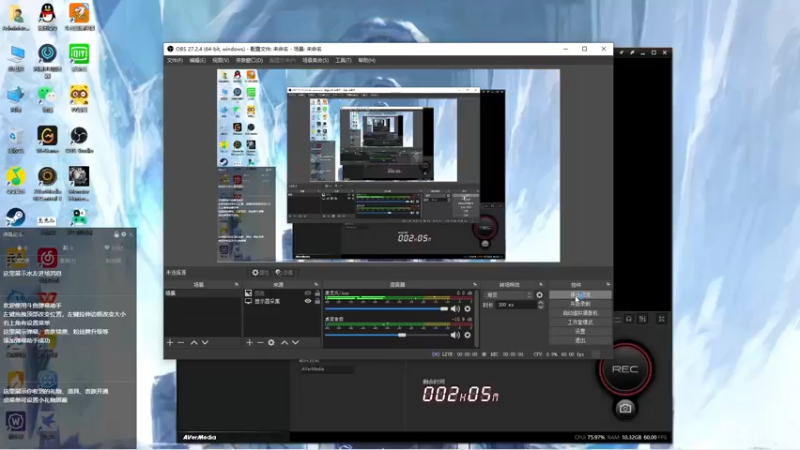The image size is (800, 450).
Task: Open the File (F) menu in OBS
Action: click(x=174, y=60)
